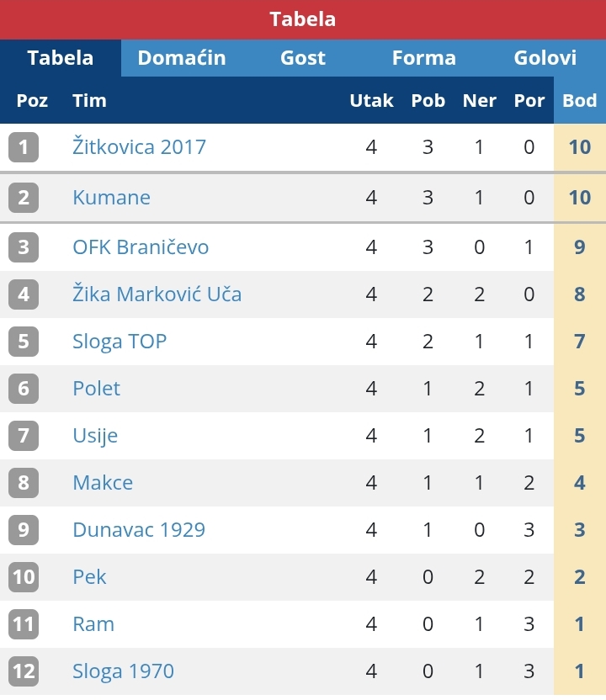Image resolution: width=606 pixels, height=700 pixels.
Task: View the Sloga TOP team
Action: (120, 342)
